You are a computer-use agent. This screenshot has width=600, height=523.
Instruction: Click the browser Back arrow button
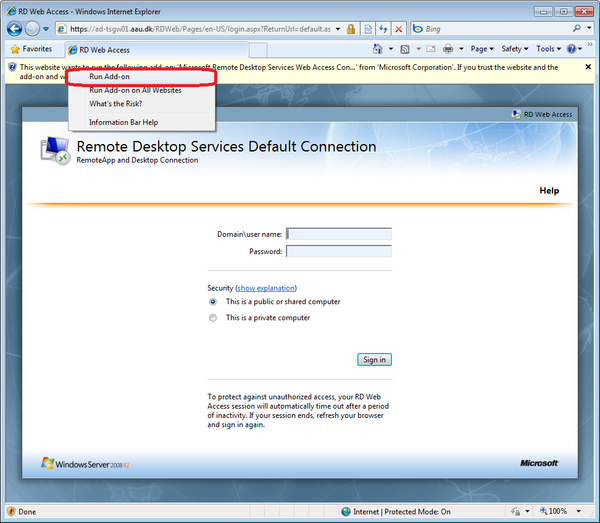(15, 29)
